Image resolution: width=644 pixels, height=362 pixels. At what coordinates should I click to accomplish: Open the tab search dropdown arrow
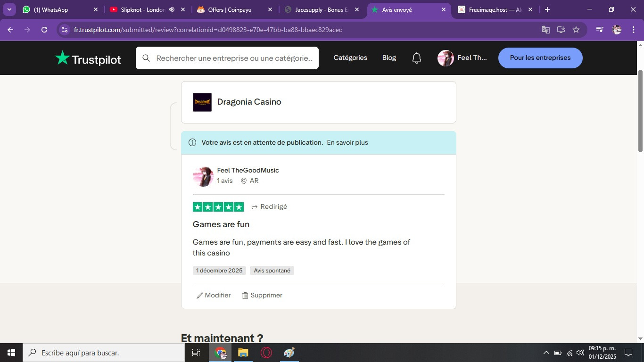point(9,9)
